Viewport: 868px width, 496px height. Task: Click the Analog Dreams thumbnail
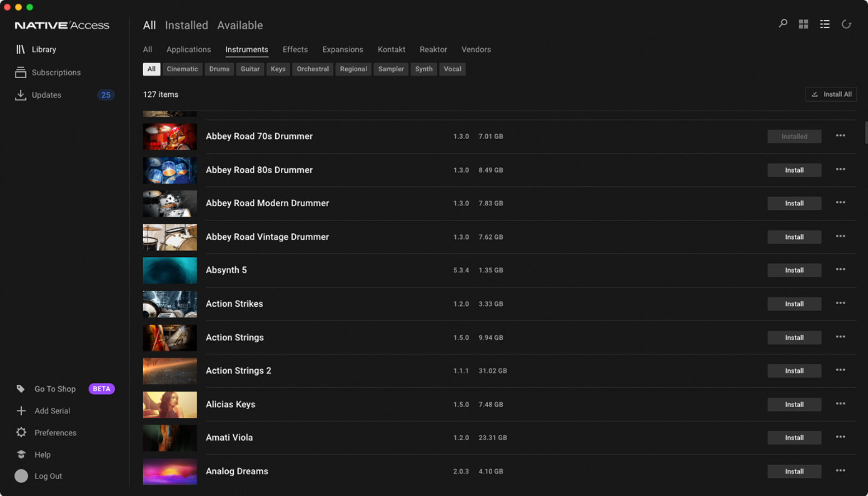(x=170, y=471)
